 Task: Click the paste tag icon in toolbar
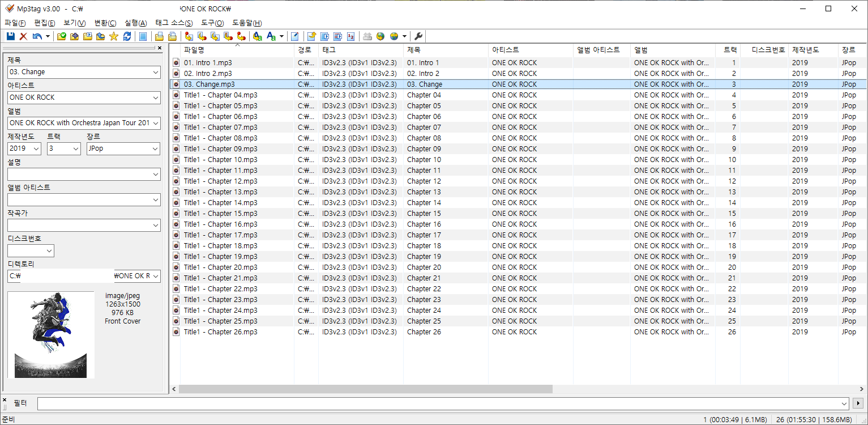tap(172, 36)
